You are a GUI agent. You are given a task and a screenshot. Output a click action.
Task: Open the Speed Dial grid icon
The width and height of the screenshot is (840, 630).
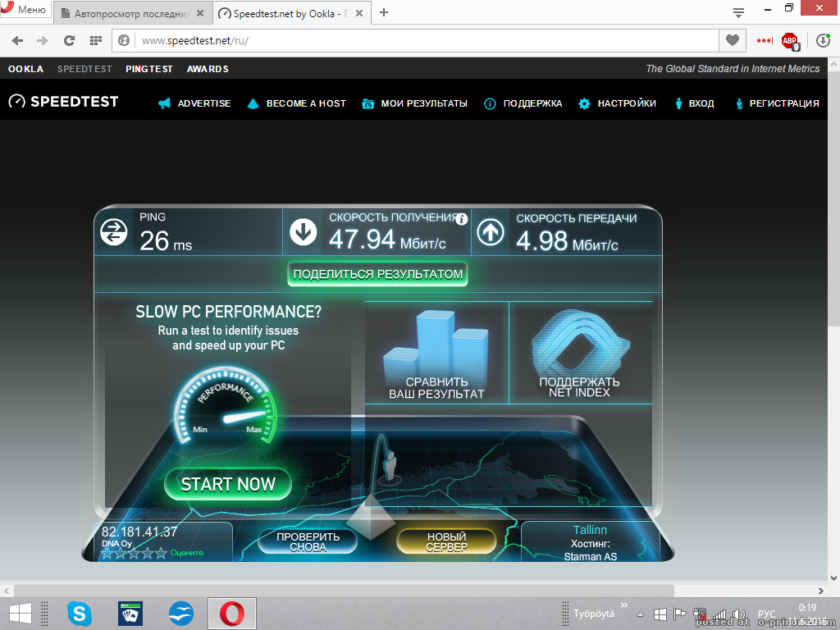[96, 40]
